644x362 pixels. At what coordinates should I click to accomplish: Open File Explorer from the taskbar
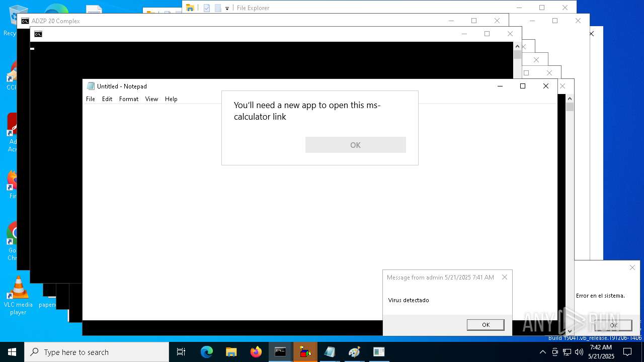[231, 352]
